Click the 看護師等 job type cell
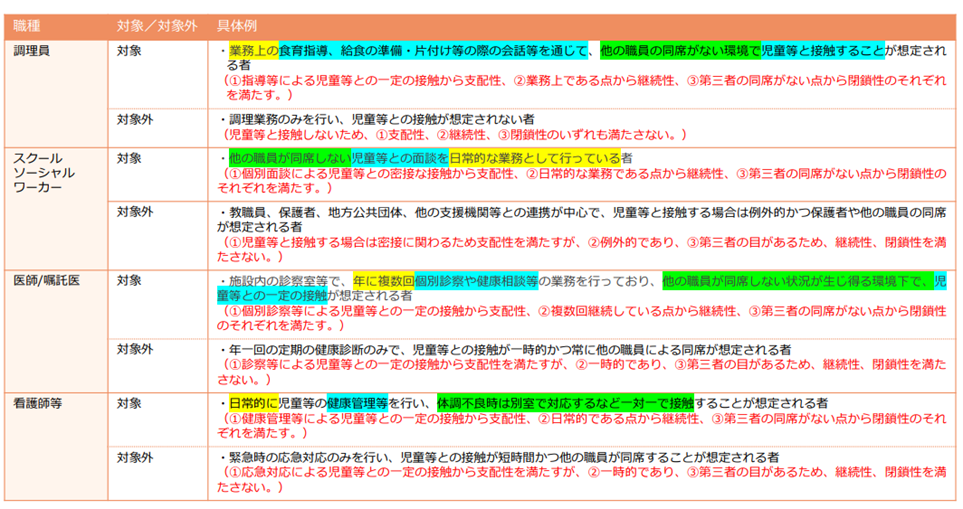Image resolution: width=963 pixels, height=509 pixels. pyautogui.click(x=38, y=403)
